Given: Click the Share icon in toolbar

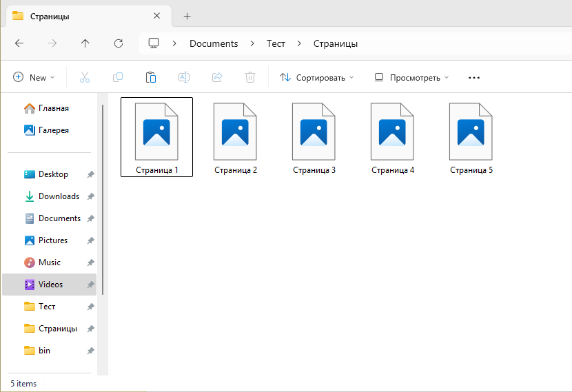Looking at the screenshot, I should coord(217,77).
